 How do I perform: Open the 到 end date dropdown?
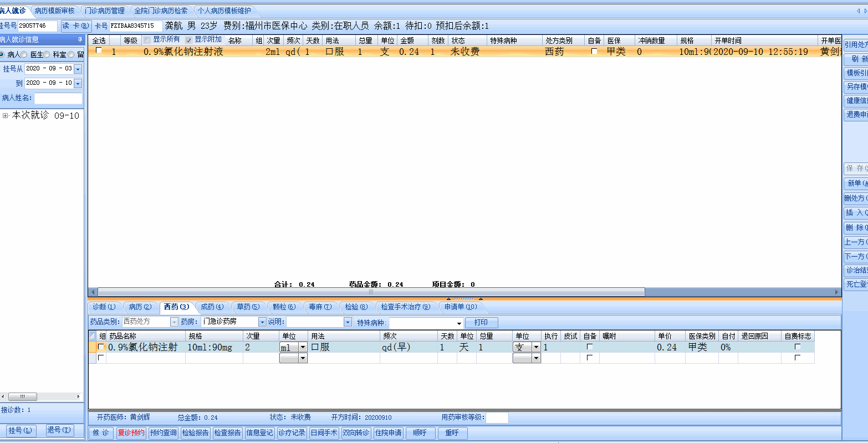click(78, 83)
